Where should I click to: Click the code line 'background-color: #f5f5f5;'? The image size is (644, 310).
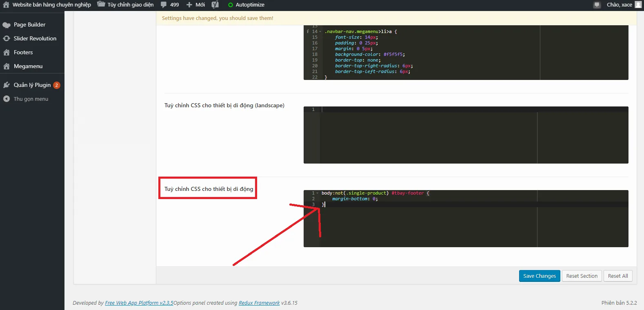pos(370,54)
